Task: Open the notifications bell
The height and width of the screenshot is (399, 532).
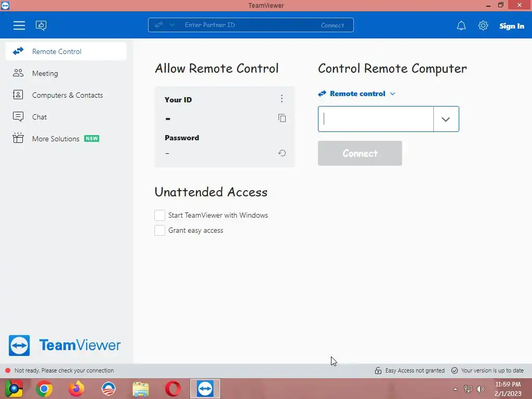Action: [461, 26]
